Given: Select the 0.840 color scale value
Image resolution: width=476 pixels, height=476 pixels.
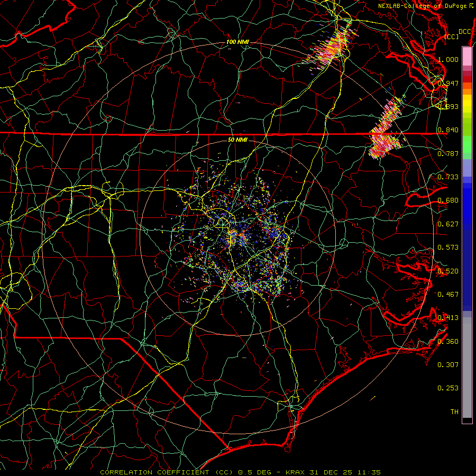Looking at the screenshot, I should (x=448, y=130).
